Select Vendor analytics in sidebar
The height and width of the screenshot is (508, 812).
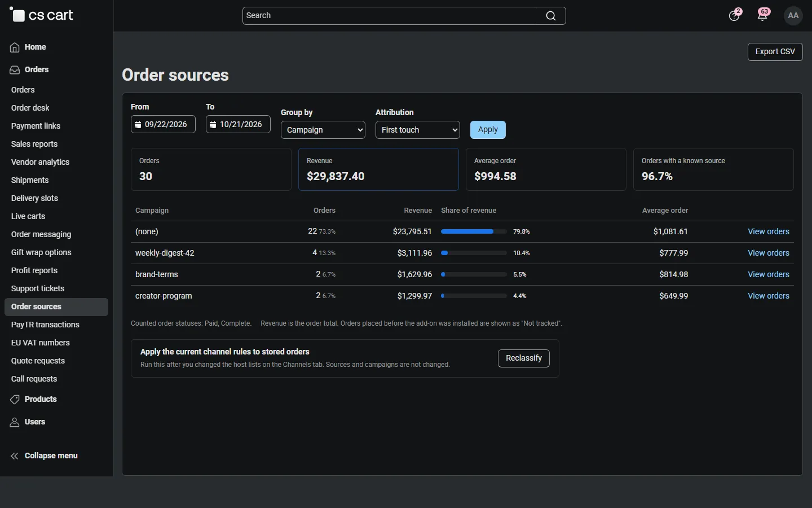coord(41,162)
